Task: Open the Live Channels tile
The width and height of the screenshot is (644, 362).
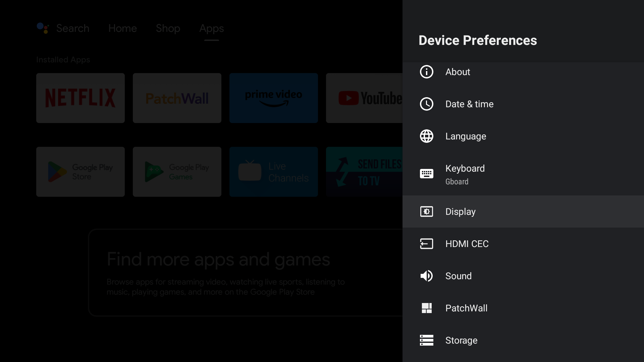Action: (x=274, y=172)
